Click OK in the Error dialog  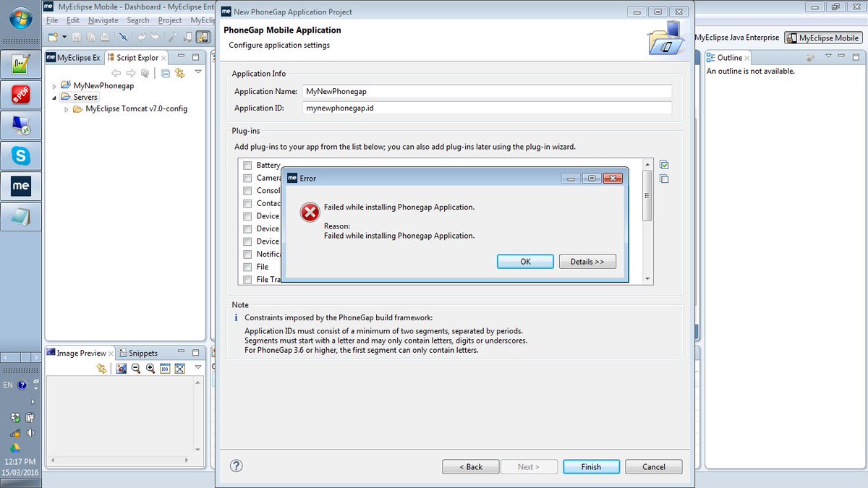tap(526, 262)
